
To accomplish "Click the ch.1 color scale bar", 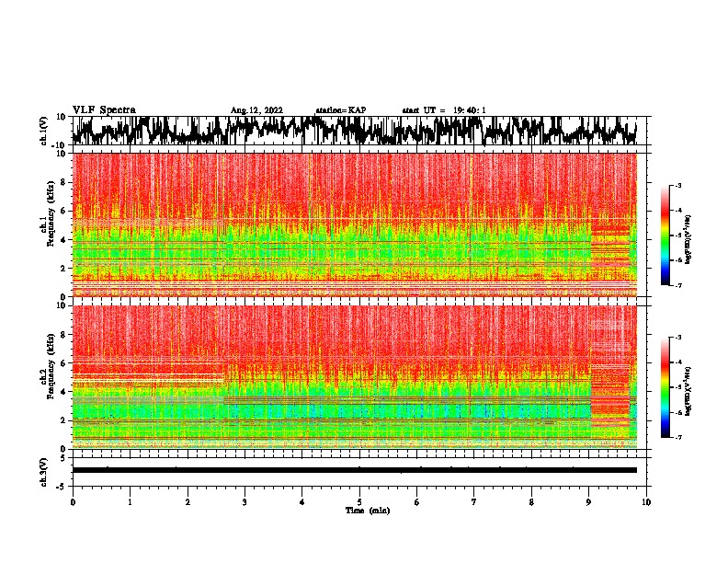I will [665, 236].
